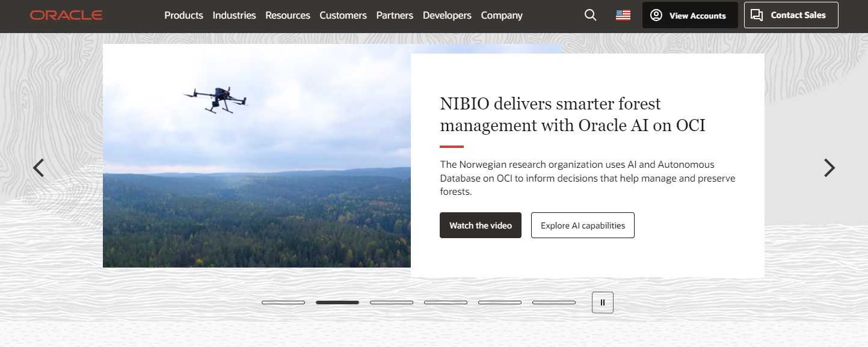868x347 pixels.
Task: Open the Industries menu
Action: [234, 15]
